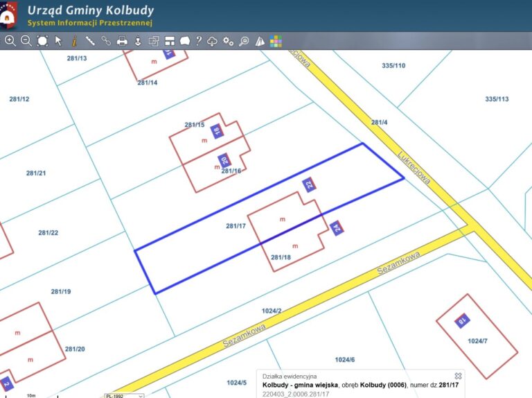Click the chain link share icon
Viewport: 532px width, 398px height.
coord(106,41)
